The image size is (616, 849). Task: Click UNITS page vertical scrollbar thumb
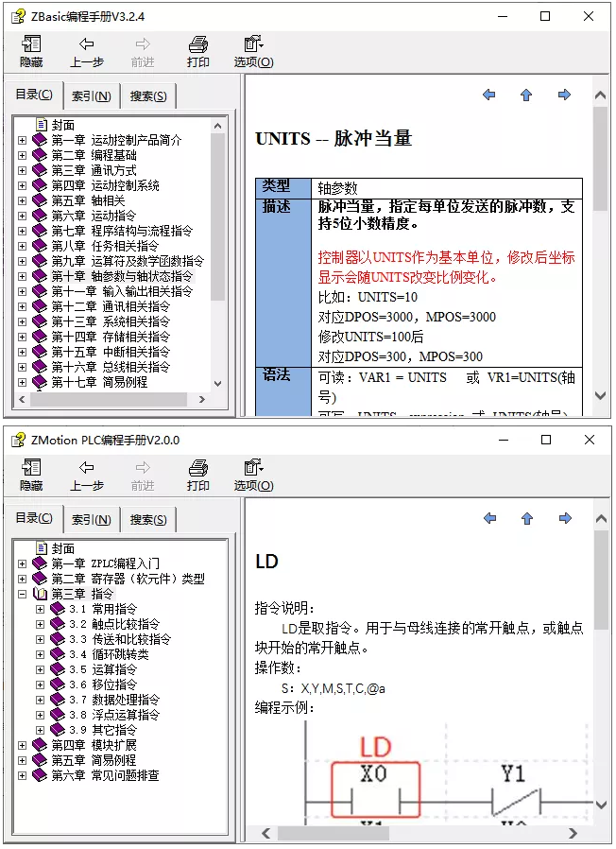click(600, 158)
